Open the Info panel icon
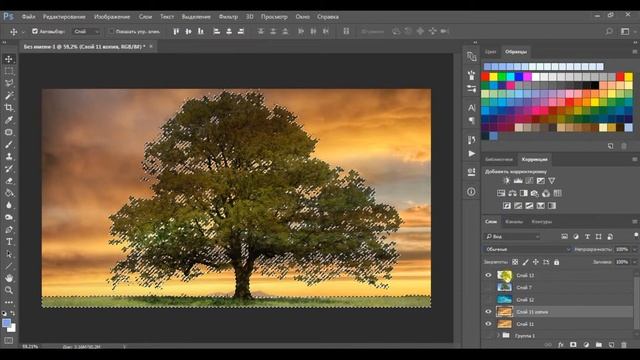 coord(471,192)
